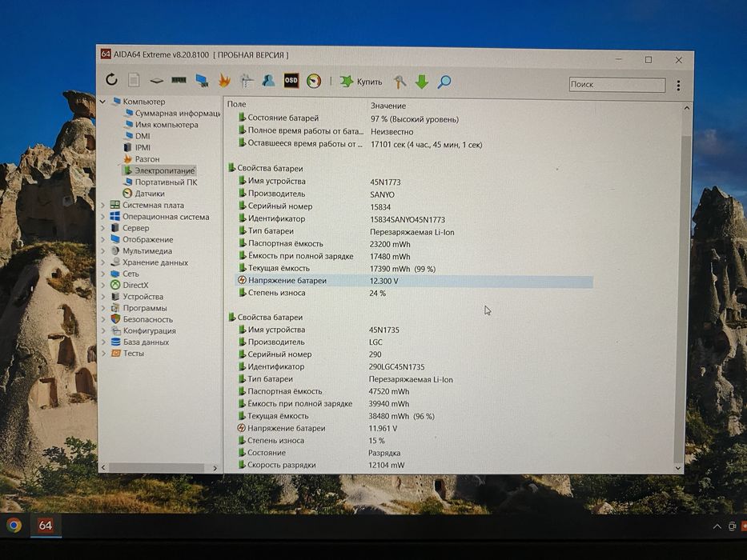The height and width of the screenshot is (560, 747).
Task: Open the Report document icon
Action: click(x=134, y=80)
